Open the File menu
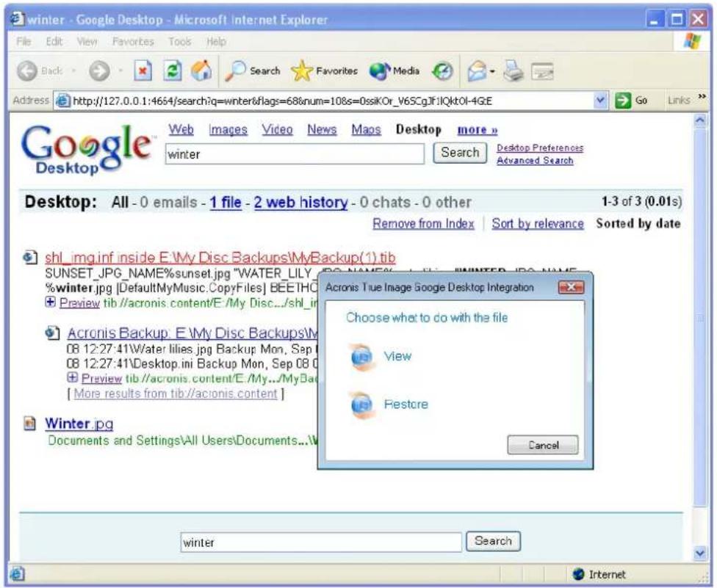 tap(24, 42)
